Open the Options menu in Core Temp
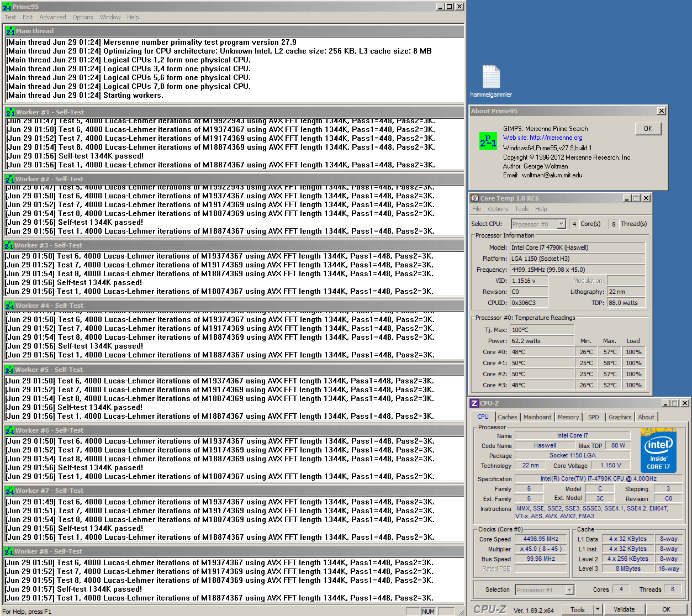Viewport: 692px width, 616px height. pyautogui.click(x=498, y=209)
